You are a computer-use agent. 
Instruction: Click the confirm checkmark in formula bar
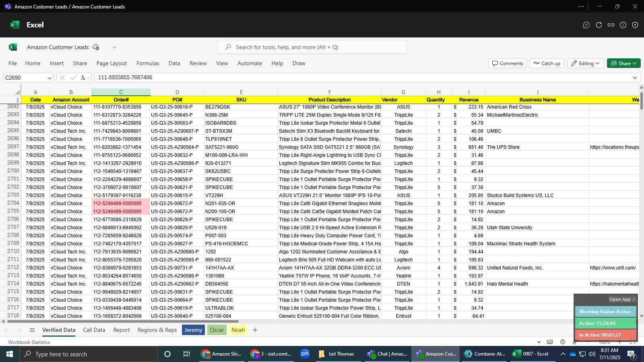73,78
